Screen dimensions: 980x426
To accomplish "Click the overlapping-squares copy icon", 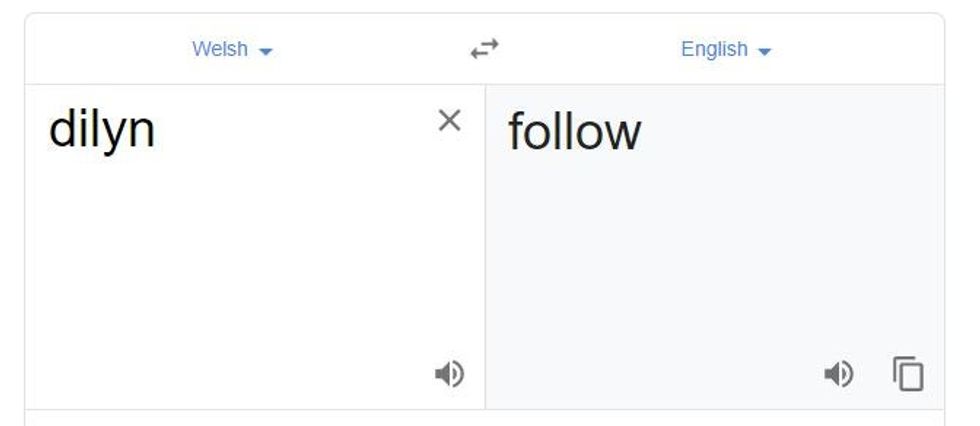I will 908,374.
